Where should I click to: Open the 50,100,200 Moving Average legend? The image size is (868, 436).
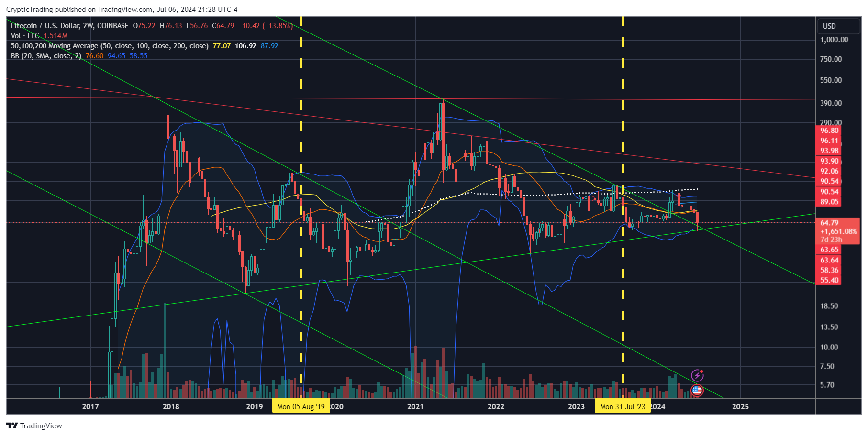[110, 46]
